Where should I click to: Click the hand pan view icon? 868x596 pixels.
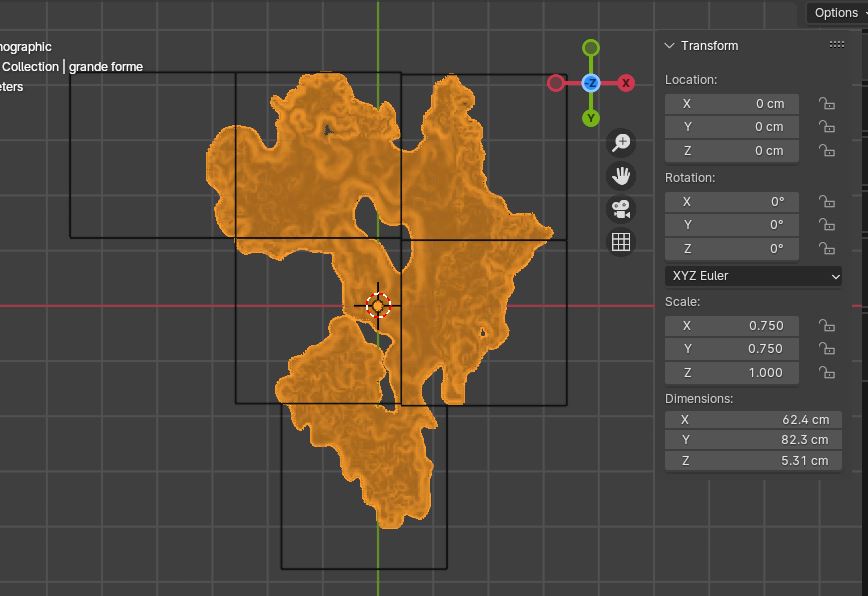coord(621,177)
